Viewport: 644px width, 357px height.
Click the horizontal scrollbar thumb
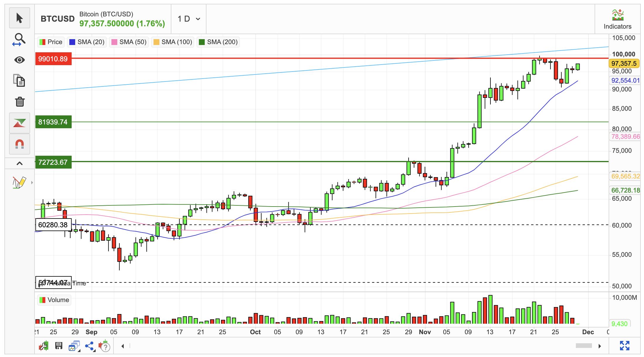(x=584, y=346)
